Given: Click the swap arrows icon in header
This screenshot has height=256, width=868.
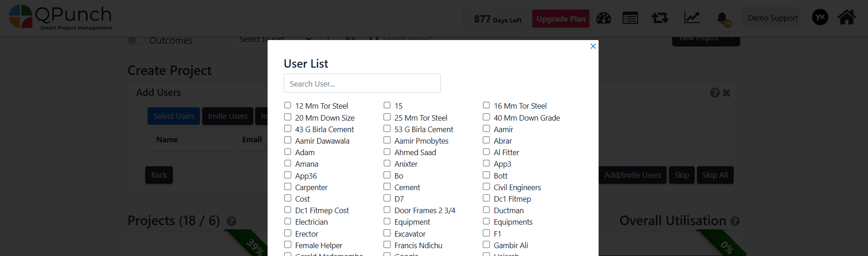Looking at the screenshot, I should click(660, 18).
